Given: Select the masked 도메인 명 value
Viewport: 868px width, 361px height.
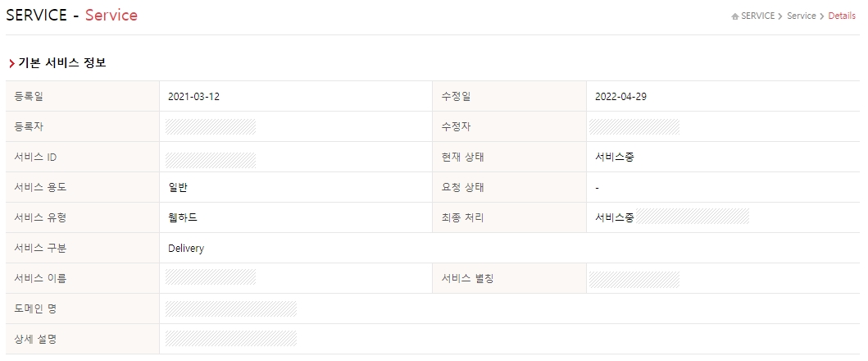Looking at the screenshot, I should (230, 309).
